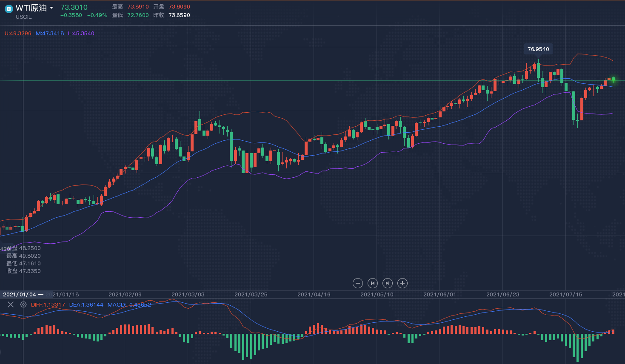Screen dimensions: 625x364
Task: Open MACD indicator settings hexagon icon
Action: (x=23, y=304)
